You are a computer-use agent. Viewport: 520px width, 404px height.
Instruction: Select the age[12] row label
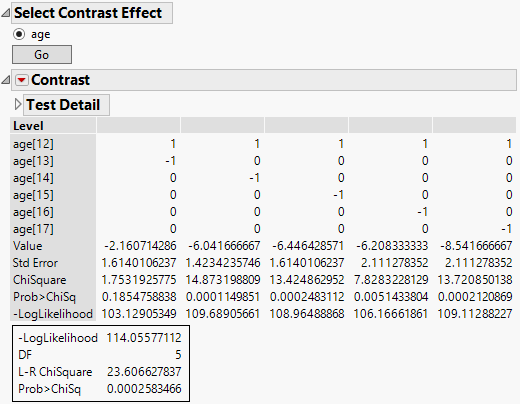tap(33, 144)
